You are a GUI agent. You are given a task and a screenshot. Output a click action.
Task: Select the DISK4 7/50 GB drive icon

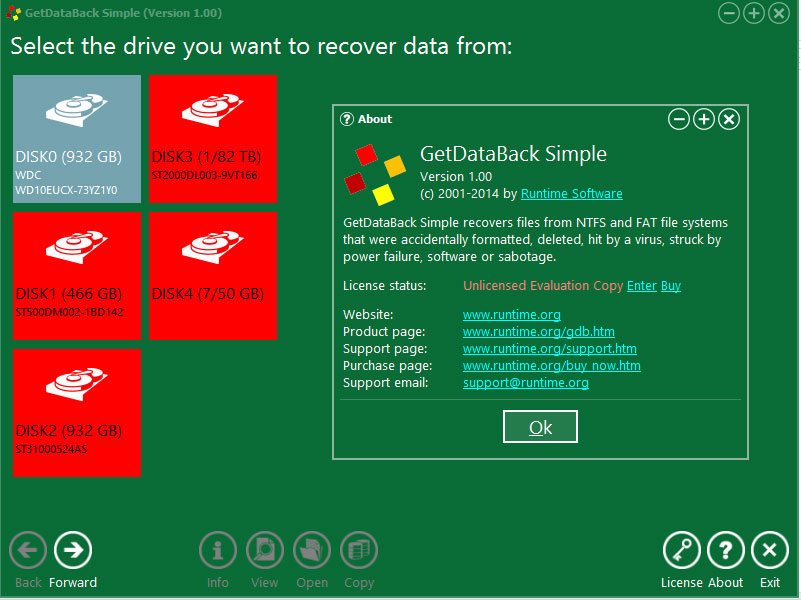[213, 275]
